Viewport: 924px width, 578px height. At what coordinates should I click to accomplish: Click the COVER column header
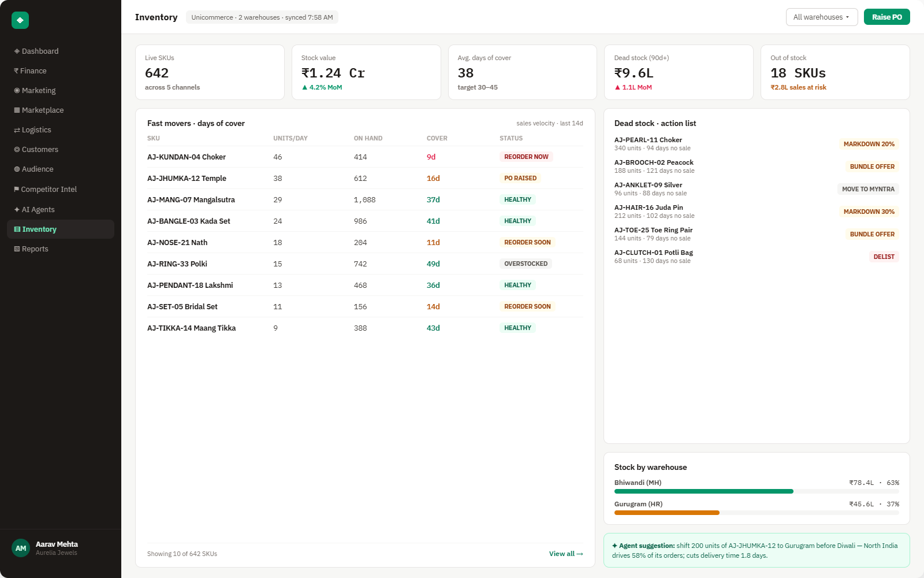coord(437,139)
